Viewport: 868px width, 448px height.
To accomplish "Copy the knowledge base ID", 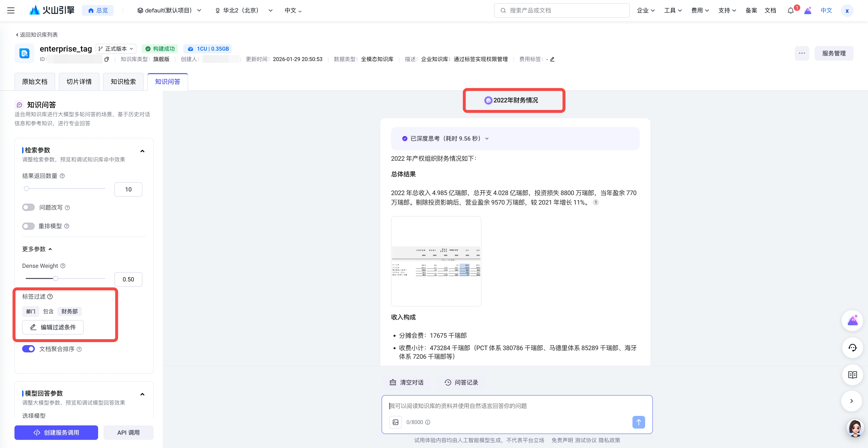I will [x=107, y=59].
